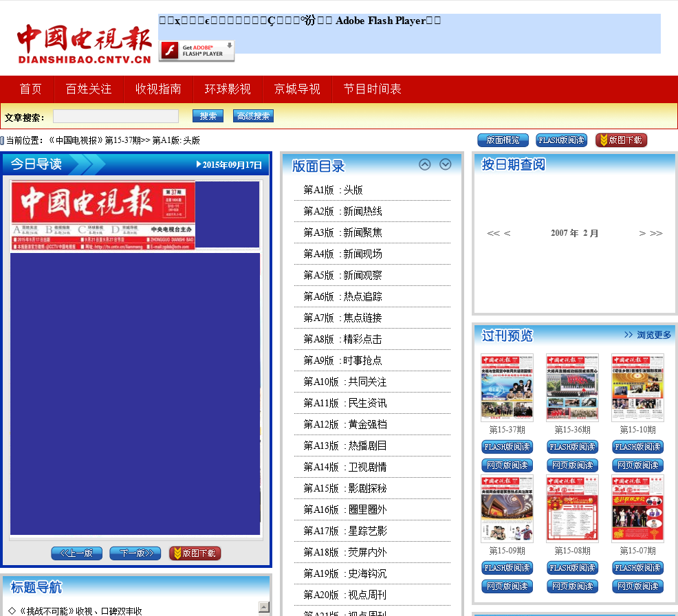678x616 pixels.
Task: Open 版面概览 at the top right
Action: point(503,140)
